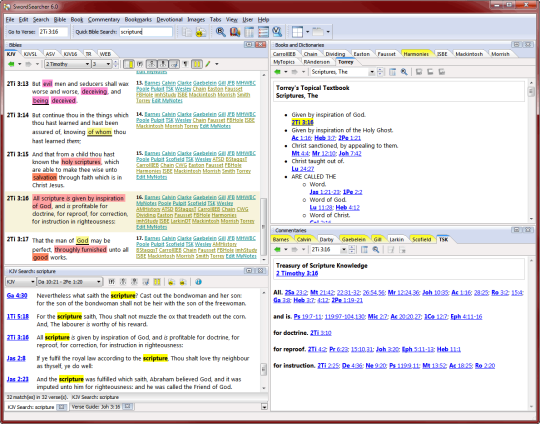Toggle the paragraph mark button in Bibles toolbar
Image resolution: width=540 pixels, height=424 pixels.
coord(185,64)
